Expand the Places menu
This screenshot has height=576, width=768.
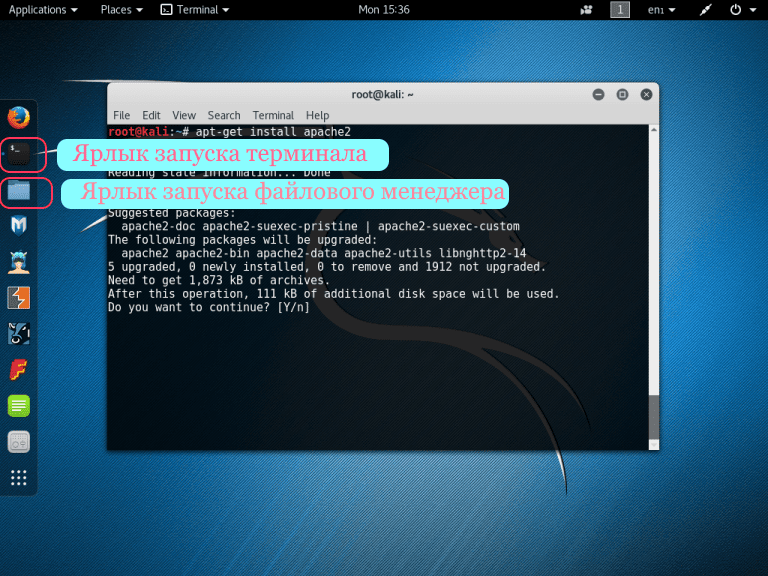tap(121, 10)
